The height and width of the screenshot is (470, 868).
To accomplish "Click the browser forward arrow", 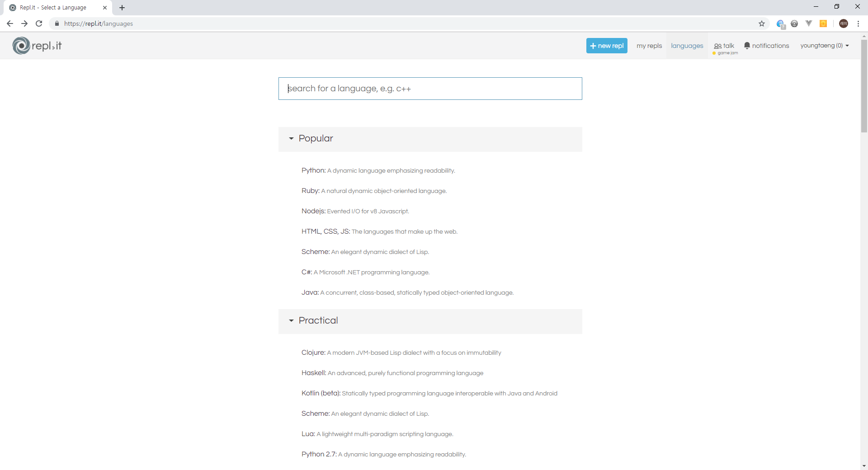I will pos(24,23).
